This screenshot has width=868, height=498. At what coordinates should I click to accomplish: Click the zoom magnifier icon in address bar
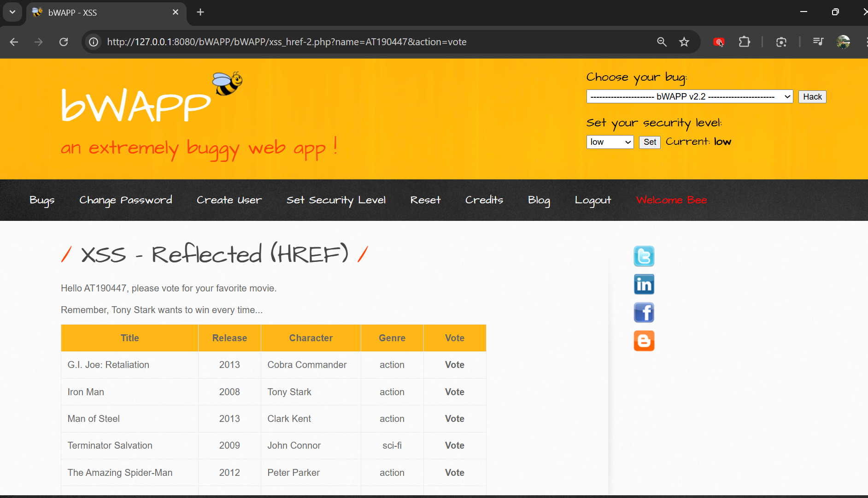click(x=662, y=42)
